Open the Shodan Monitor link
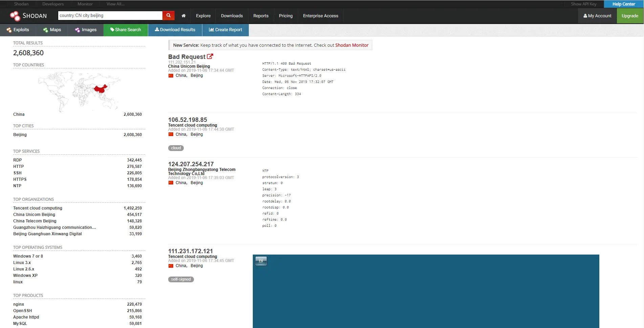Screen dimensions: 644x328 point(352,45)
